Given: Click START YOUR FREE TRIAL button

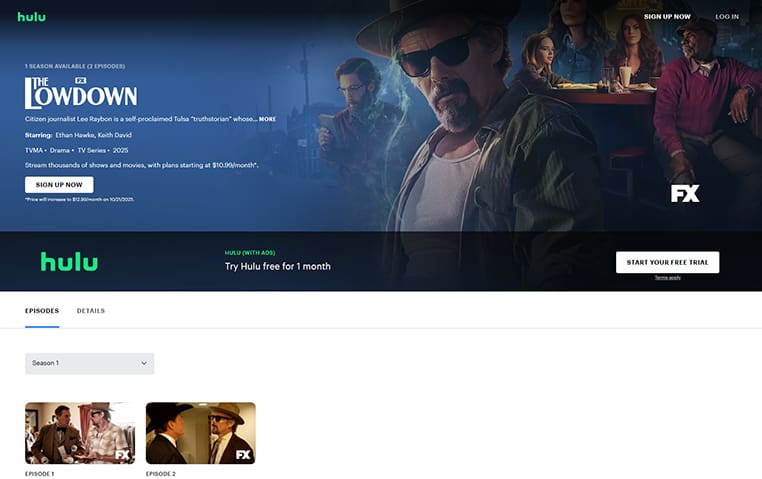Looking at the screenshot, I should click(667, 262).
